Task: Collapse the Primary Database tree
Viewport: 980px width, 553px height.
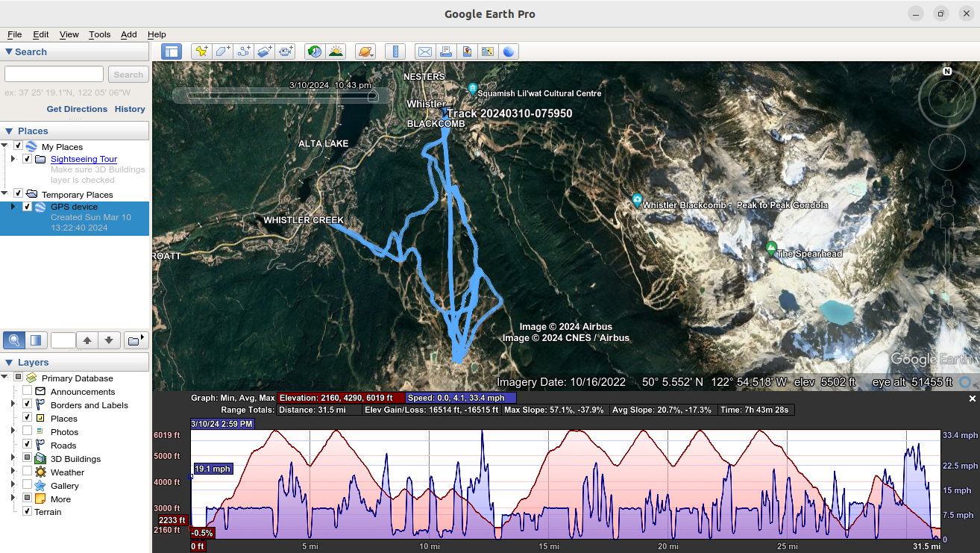Action: point(5,378)
